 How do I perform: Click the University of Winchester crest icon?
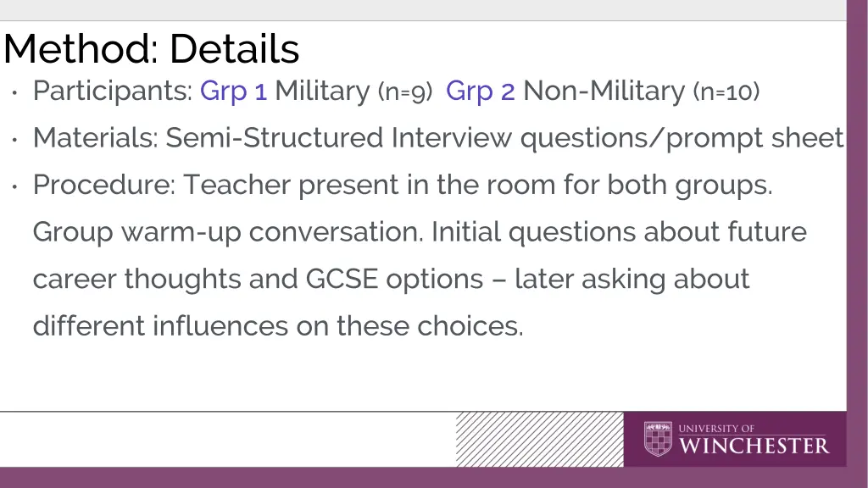click(658, 439)
